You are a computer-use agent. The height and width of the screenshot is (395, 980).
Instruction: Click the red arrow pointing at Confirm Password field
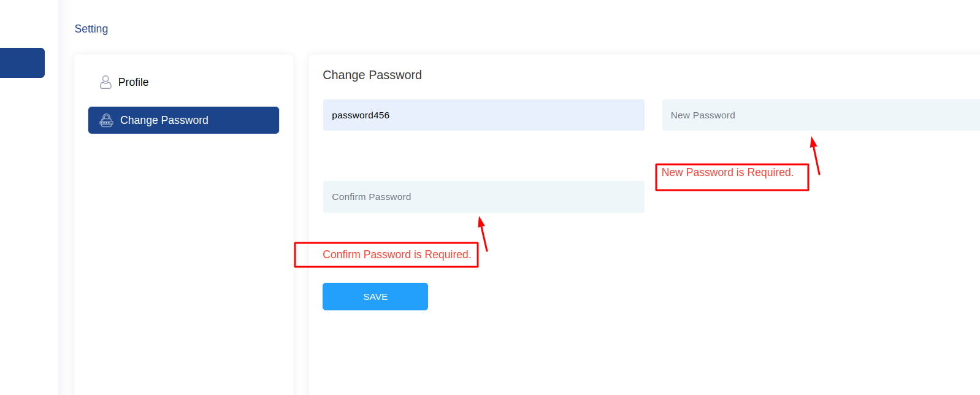[x=483, y=234]
